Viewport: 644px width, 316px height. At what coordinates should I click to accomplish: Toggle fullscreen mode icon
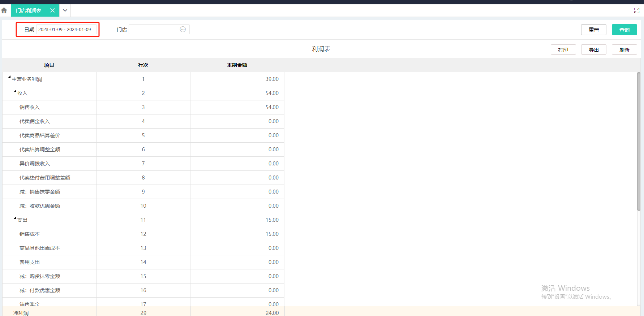pos(636,10)
